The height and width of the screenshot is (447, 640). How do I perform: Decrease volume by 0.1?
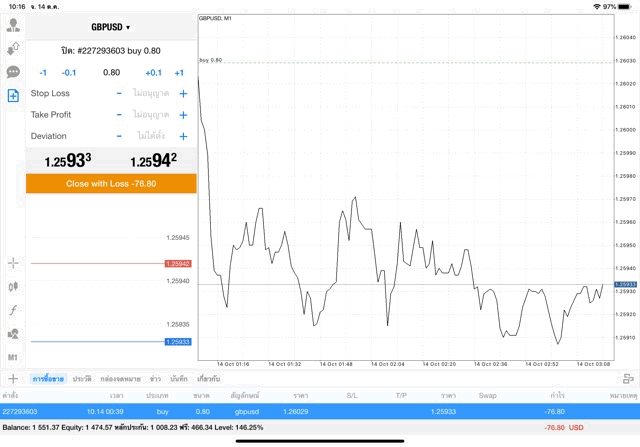69,73
